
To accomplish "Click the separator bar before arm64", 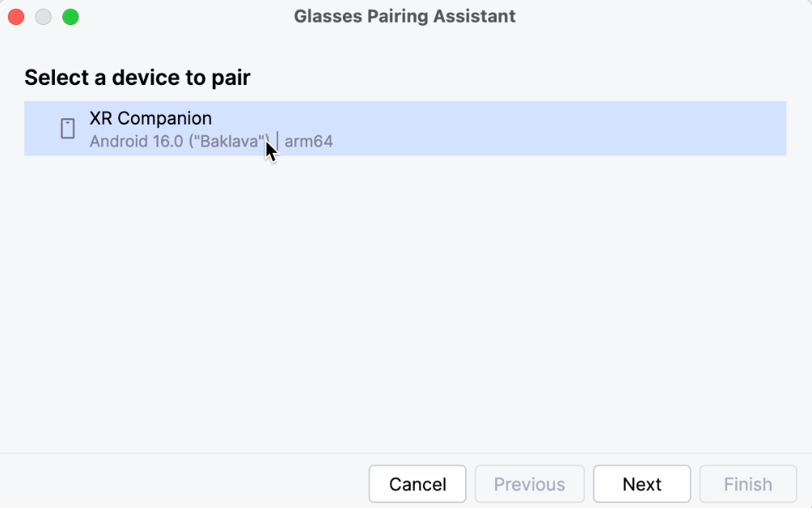I will tap(277, 142).
